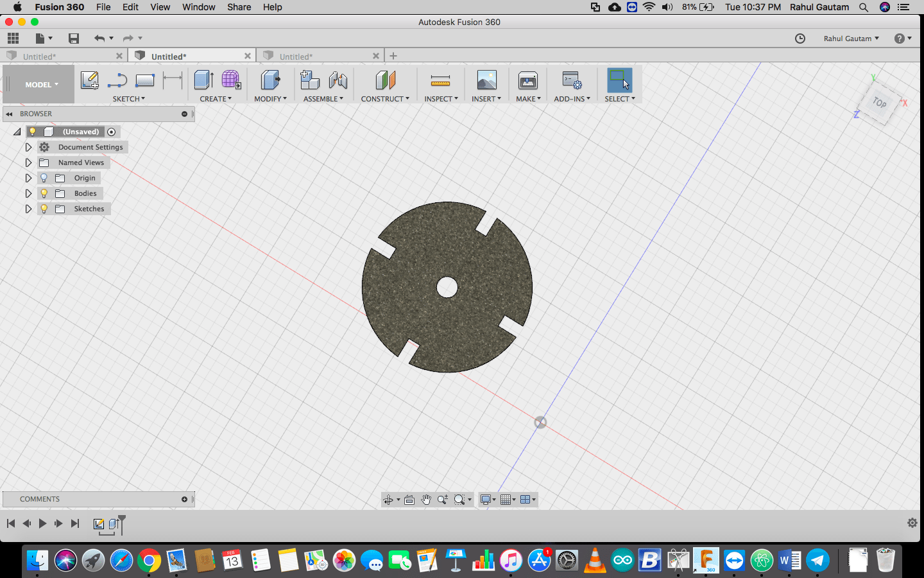Click the Save icon
The height and width of the screenshot is (578, 924).
click(x=74, y=38)
